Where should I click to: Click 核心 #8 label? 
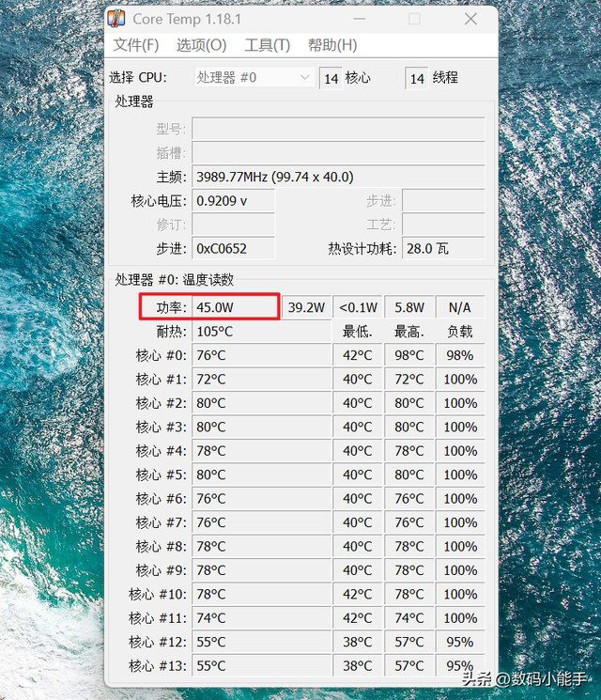pyautogui.click(x=162, y=547)
